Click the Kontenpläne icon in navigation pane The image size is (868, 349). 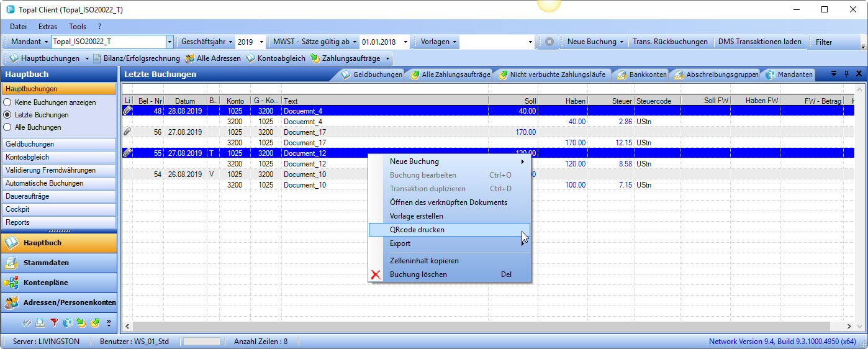coord(11,283)
